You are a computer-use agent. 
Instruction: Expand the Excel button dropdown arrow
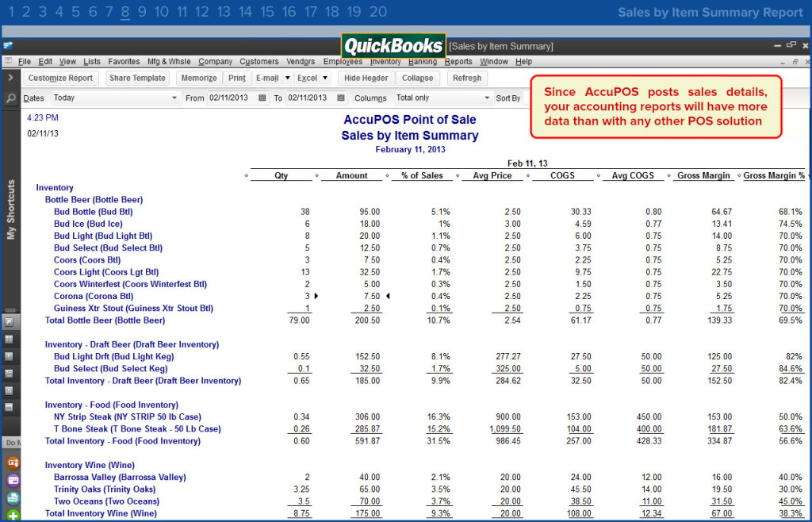(x=324, y=78)
